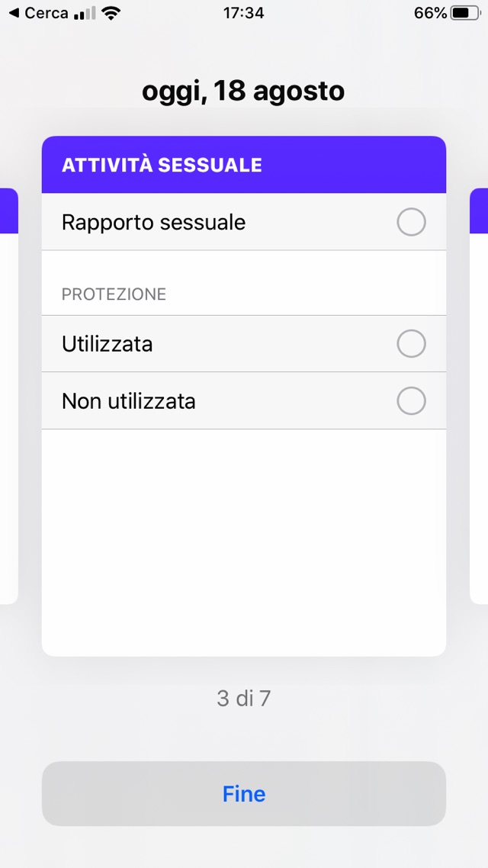Tap the previous card peeking at left edge
Image resolution: width=488 pixels, height=868 pixels.
pyautogui.click(x=8, y=397)
